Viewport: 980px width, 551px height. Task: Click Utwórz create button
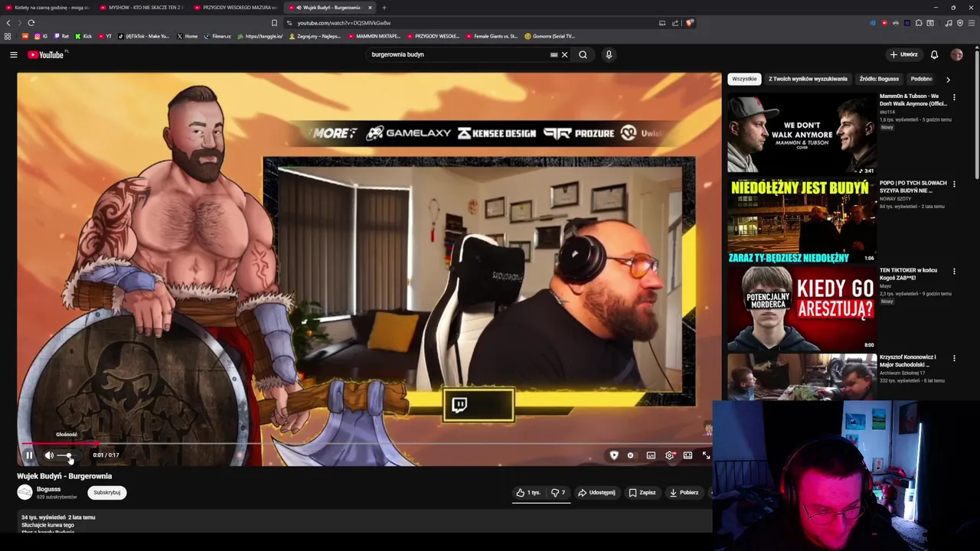[904, 54]
